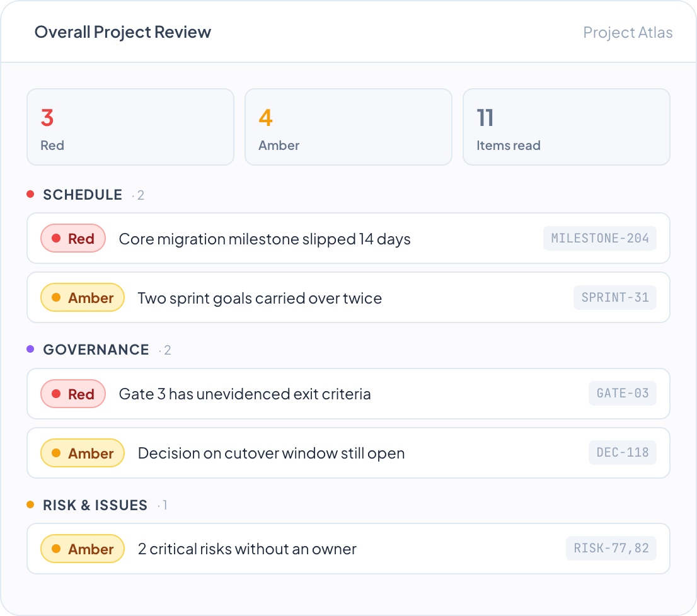Click the orange dot beside RISK & ISSUES
This screenshot has height=616, width=697.
30,505
